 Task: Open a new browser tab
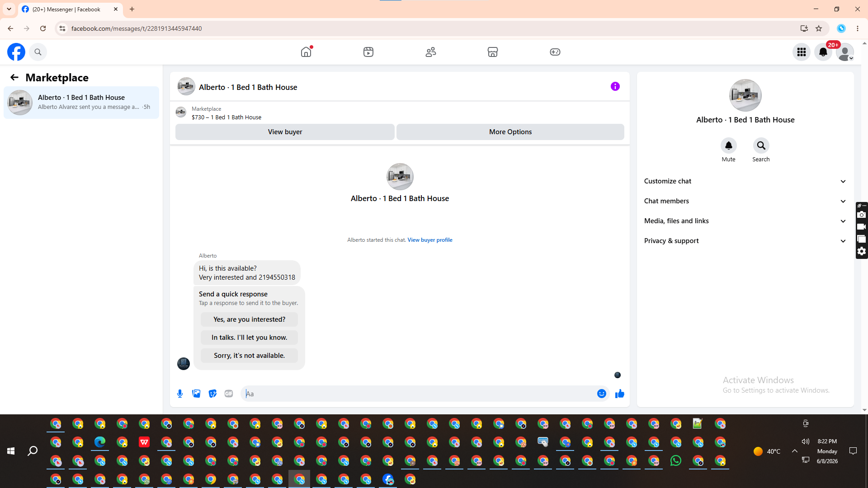tap(132, 9)
